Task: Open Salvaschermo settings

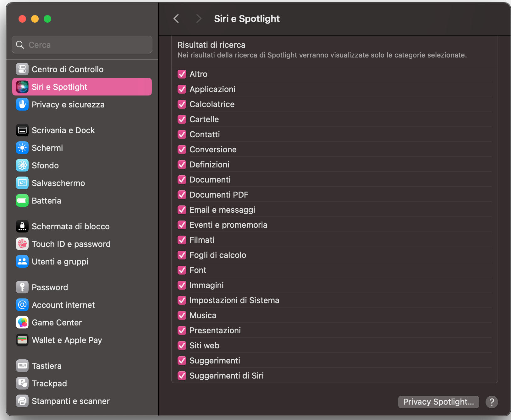Action: (58, 183)
